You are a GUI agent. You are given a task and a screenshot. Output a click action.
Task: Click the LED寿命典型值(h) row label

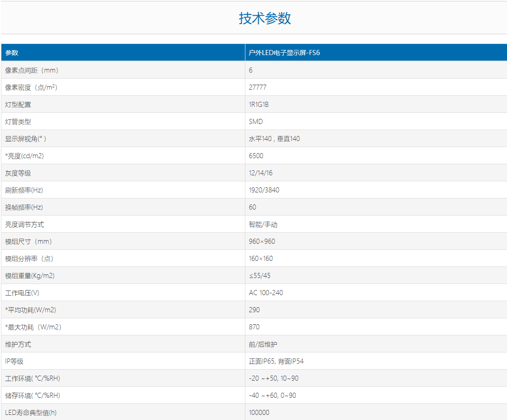31,413
